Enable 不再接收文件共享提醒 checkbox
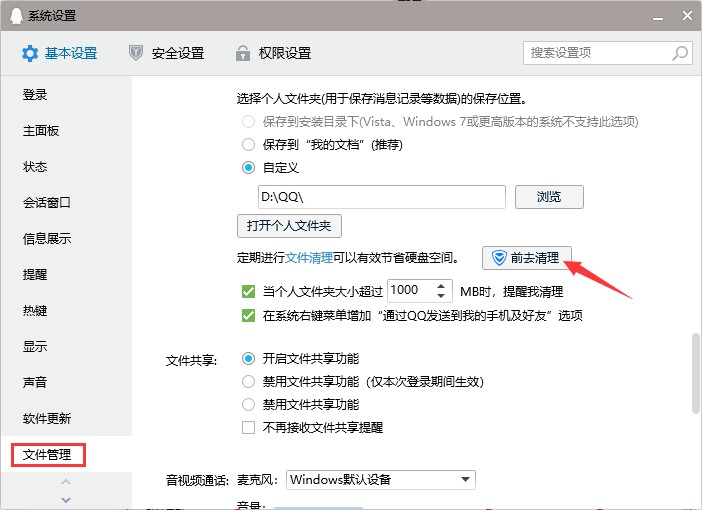This screenshot has width=702, height=510. [249, 428]
